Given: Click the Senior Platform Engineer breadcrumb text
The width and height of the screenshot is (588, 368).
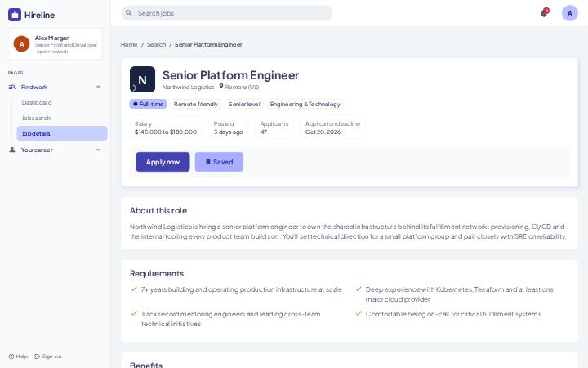Looking at the screenshot, I should tap(208, 44).
